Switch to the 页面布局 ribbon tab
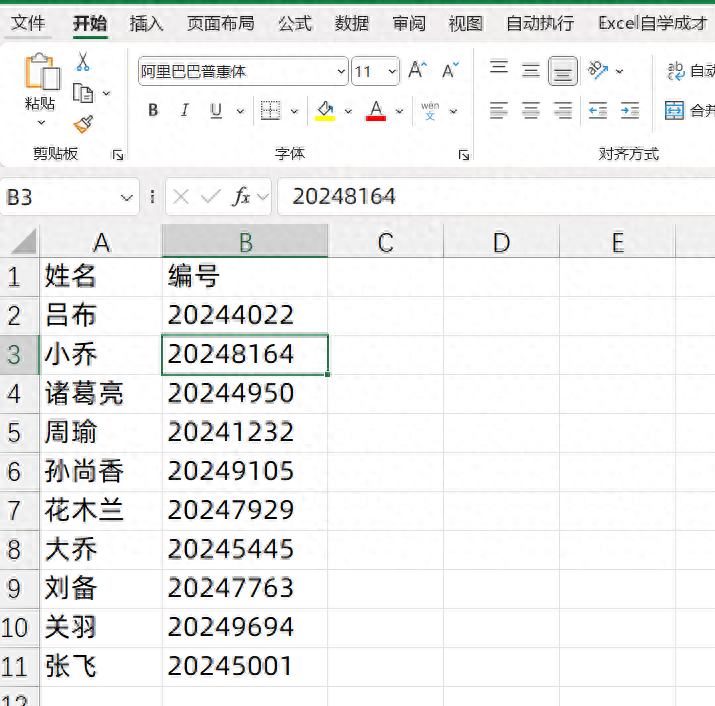This screenshot has width=715, height=706. point(221,23)
